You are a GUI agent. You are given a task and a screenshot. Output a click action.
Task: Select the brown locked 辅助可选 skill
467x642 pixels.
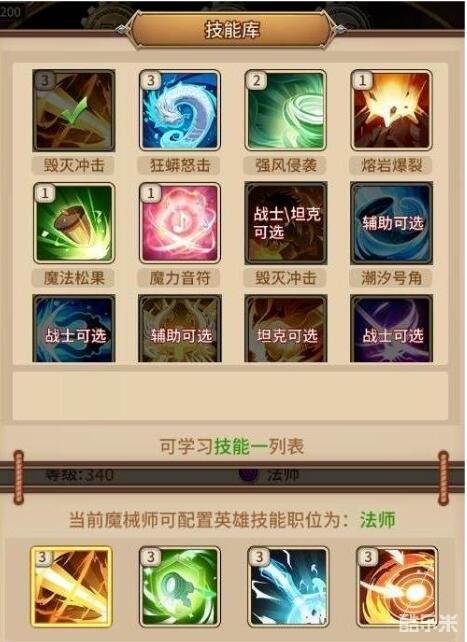(180, 328)
